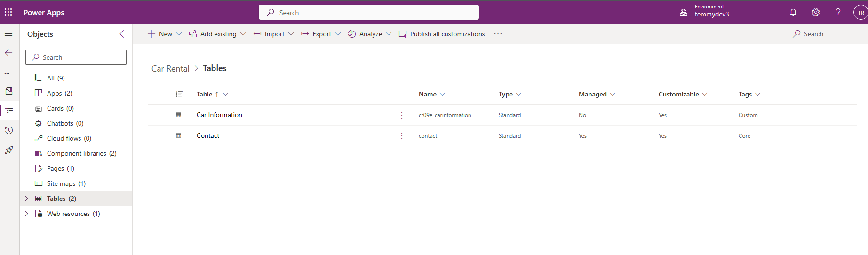This screenshot has width=868, height=255.
Task: Open the Overview icon in left rail
Action: [x=9, y=91]
